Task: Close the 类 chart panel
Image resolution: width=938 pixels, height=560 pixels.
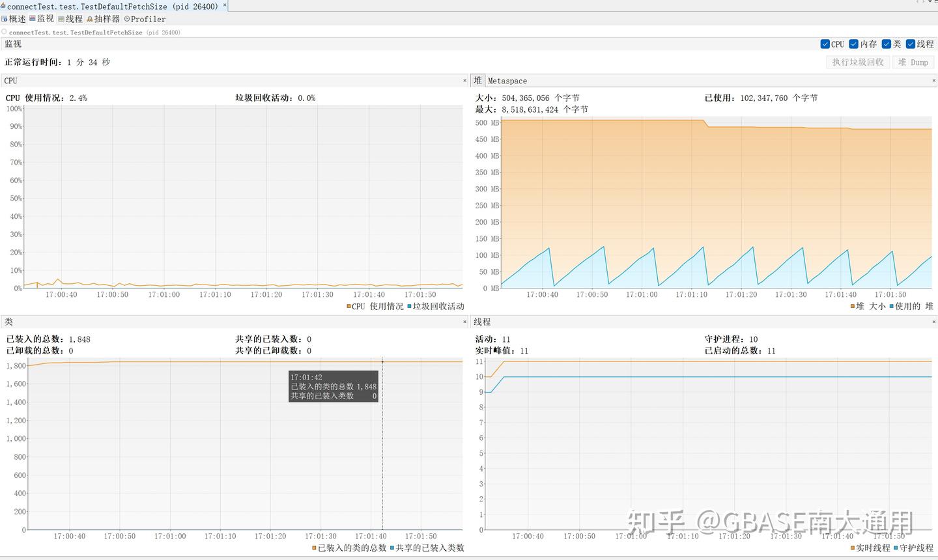Action: point(464,322)
